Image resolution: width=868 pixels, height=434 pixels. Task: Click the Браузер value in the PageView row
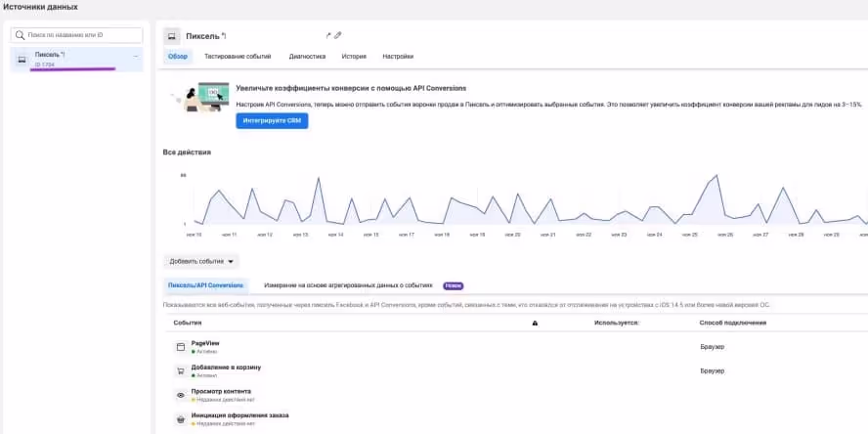click(x=712, y=347)
